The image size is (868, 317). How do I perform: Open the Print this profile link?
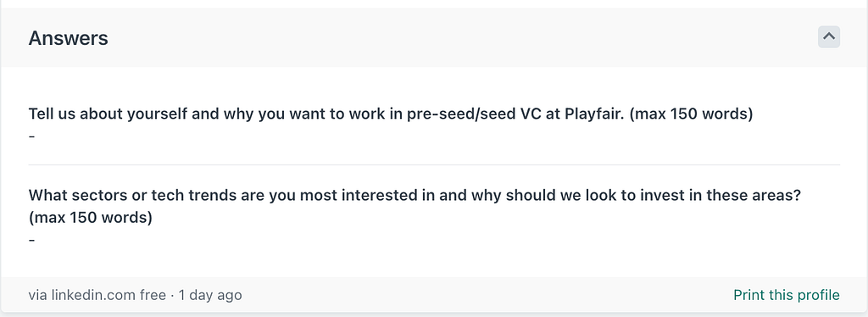(786, 295)
